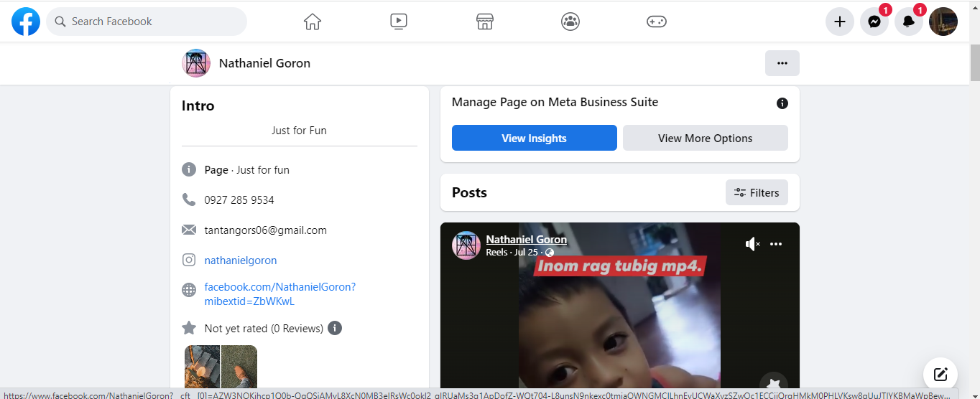Viewport: 980px width, 399px height.
Task: Click the public globe audience icon on post
Action: tap(550, 253)
